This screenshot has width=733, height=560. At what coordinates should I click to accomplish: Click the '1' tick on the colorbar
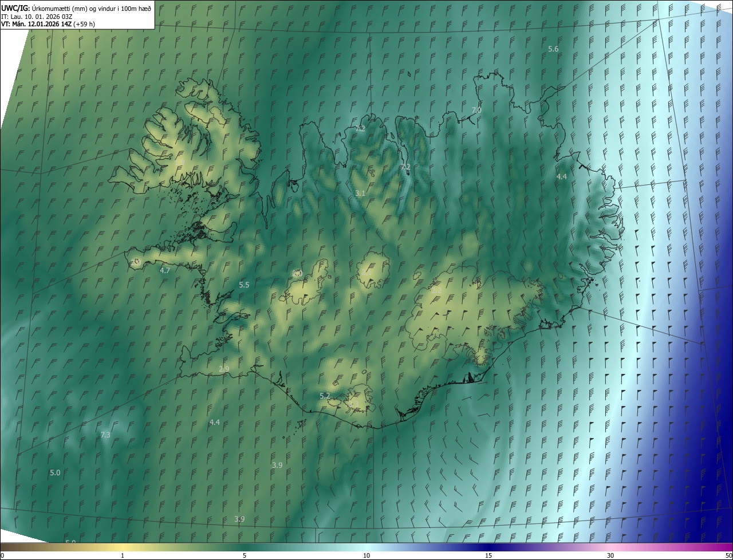tap(123, 555)
